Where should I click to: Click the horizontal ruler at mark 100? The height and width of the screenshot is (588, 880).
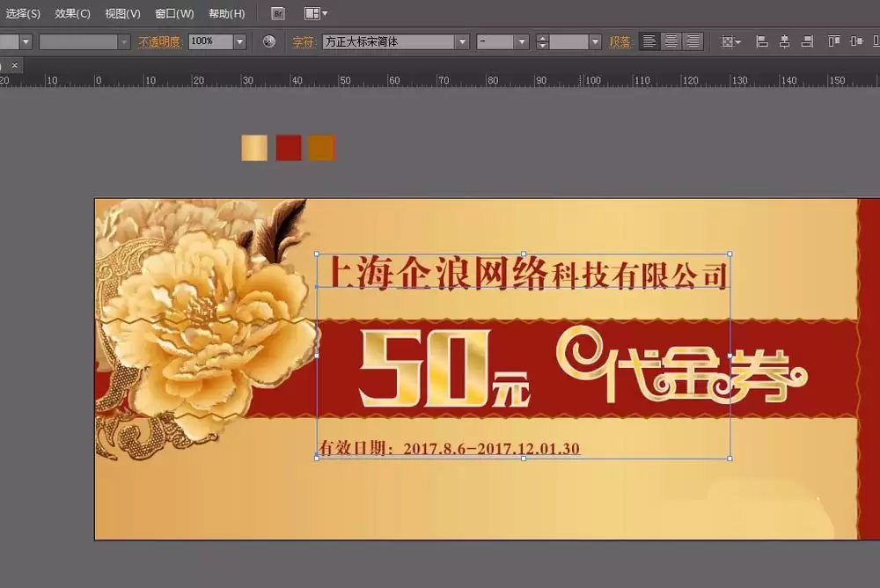click(592, 80)
